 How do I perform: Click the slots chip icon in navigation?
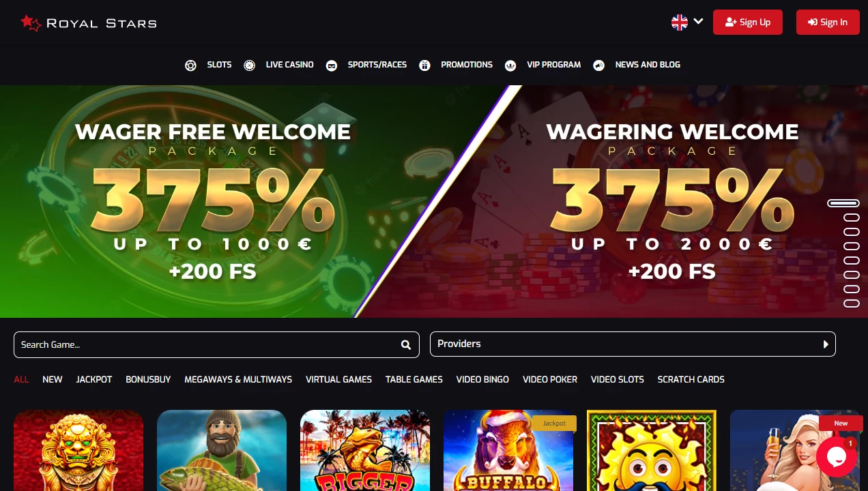tap(190, 65)
